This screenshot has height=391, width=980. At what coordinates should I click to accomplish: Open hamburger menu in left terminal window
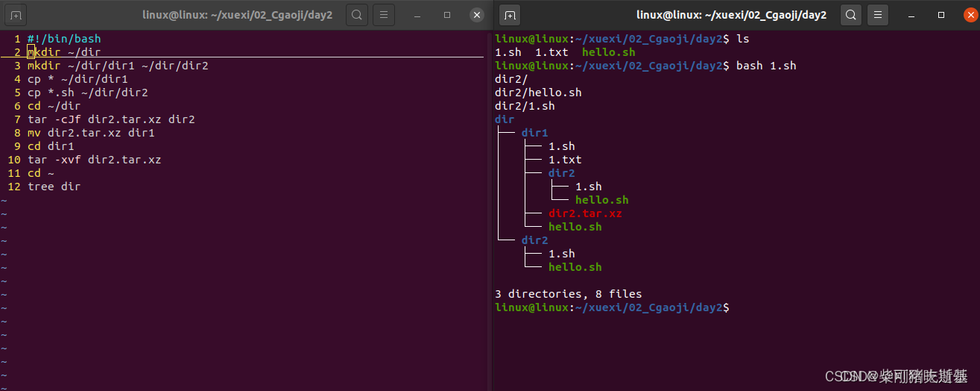pyautogui.click(x=384, y=15)
